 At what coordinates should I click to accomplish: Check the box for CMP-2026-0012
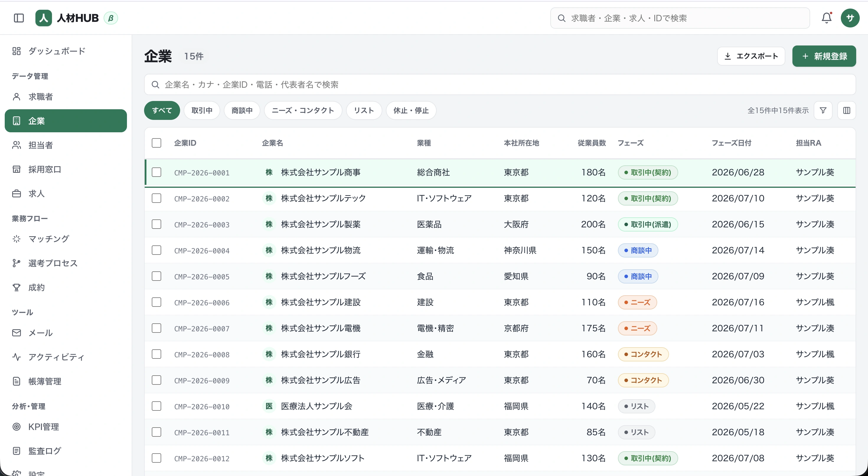point(156,458)
